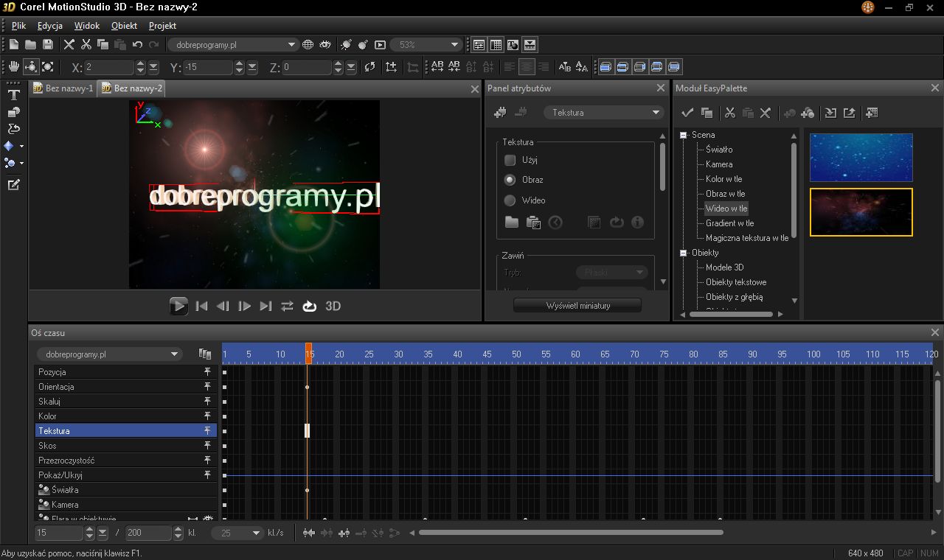The height and width of the screenshot is (560, 944).
Task: Create a new document with New icon
Action: (x=14, y=44)
